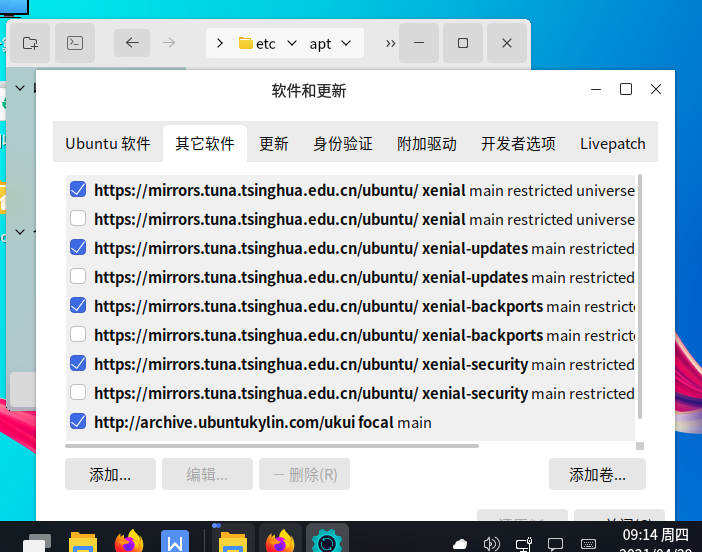Enable the unchecked xenial-security source
Image resolution: width=702 pixels, height=552 pixels.
pos(78,392)
